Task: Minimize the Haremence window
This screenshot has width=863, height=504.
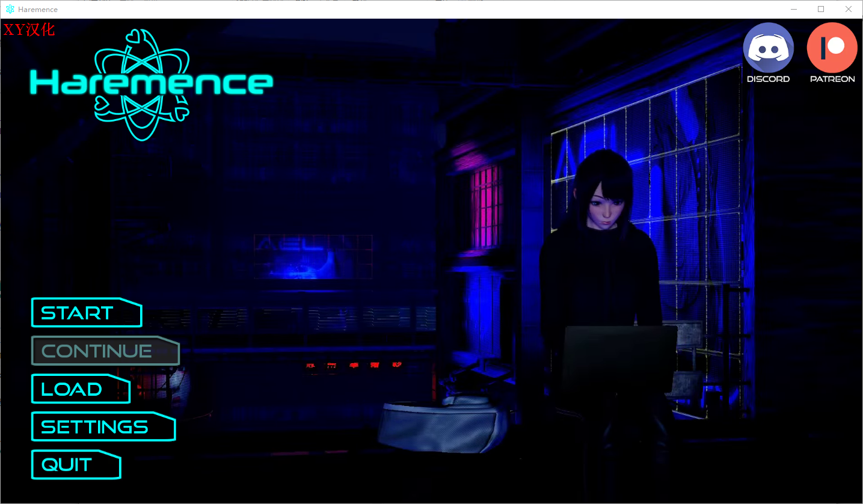Action: 794,10
